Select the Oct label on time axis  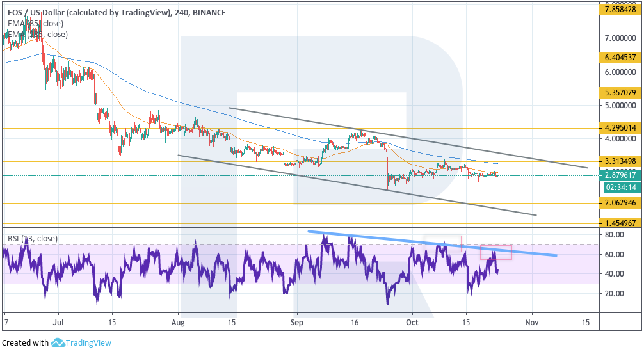point(412,321)
